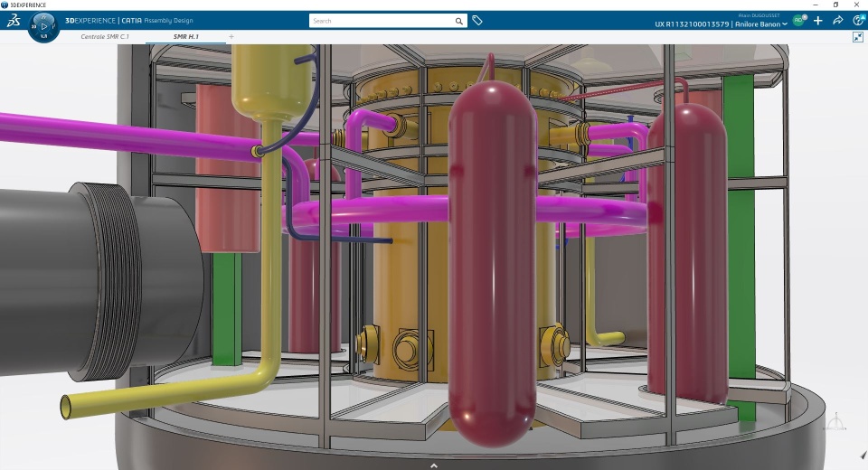The width and height of the screenshot is (868, 470).
Task: Restore the 3DEXPERIENCE window size
Action: click(x=835, y=5)
